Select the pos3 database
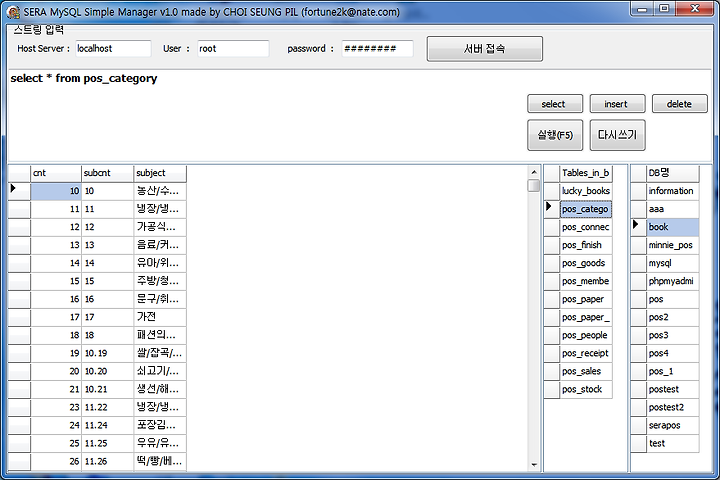 click(x=673, y=335)
